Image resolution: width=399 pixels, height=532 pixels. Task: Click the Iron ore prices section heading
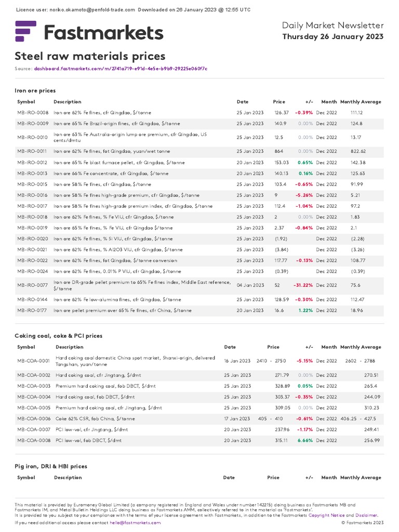pos(35,90)
